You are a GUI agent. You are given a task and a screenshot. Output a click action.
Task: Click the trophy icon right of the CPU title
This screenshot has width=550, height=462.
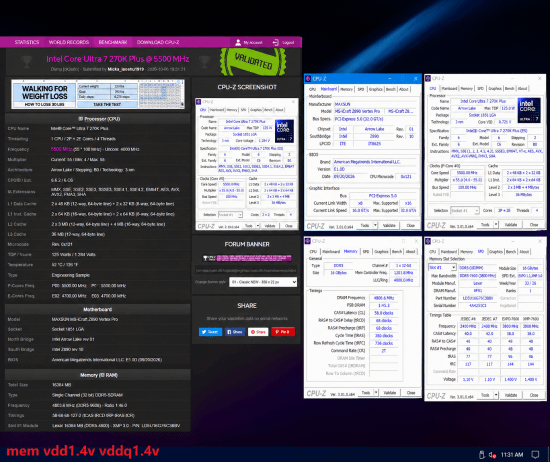click(204, 62)
